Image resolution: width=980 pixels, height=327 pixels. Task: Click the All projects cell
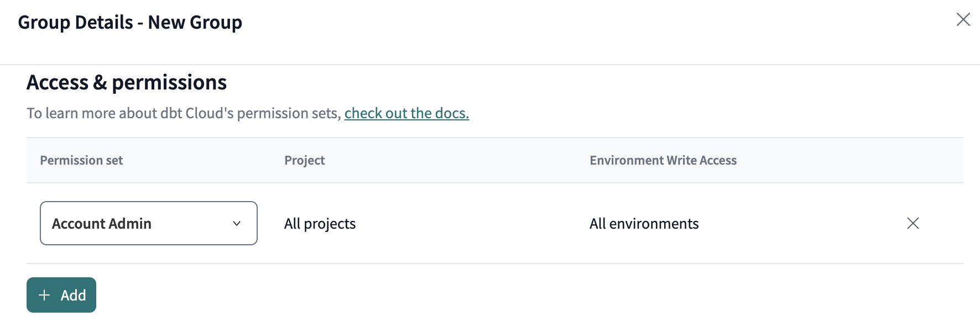(320, 223)
